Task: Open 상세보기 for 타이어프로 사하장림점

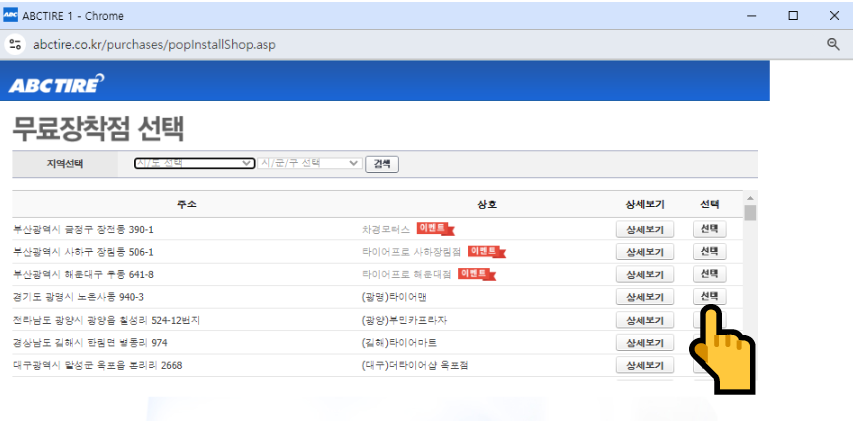Action: pyautogui.click(x=645, y=252)
